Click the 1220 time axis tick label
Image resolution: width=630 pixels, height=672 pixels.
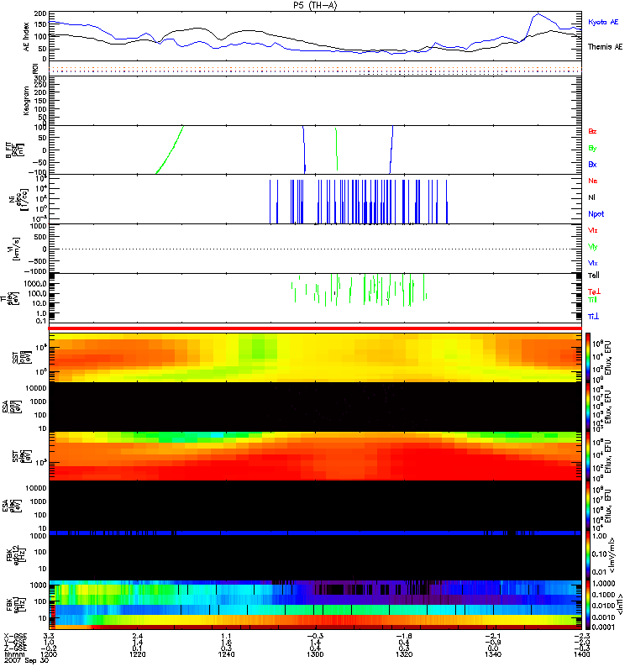tap(137, 654)
